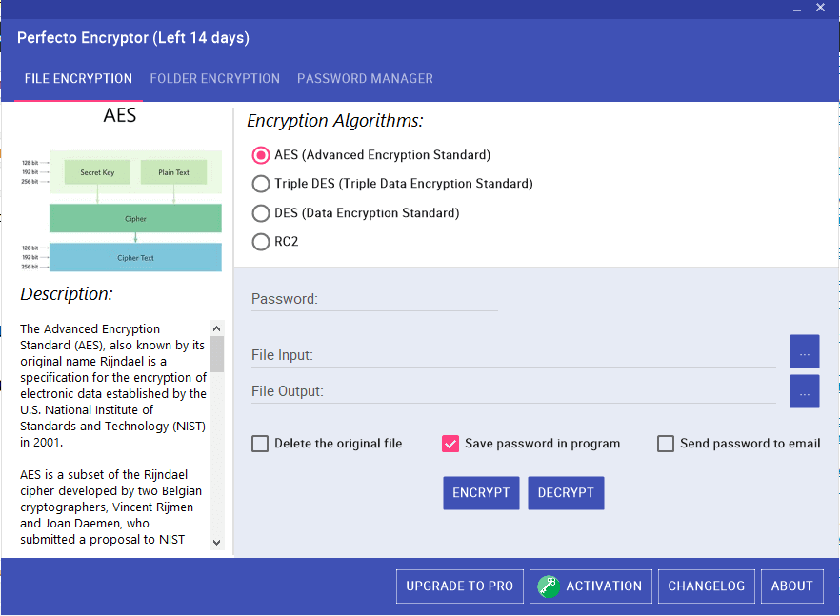
Task: Open the Folder Encryption tab
Action: pyautogui.click(x=215, y=79)
